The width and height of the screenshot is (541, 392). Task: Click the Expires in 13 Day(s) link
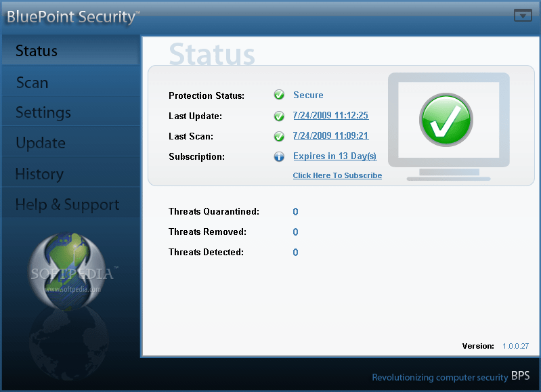click(x=334, y=156)
